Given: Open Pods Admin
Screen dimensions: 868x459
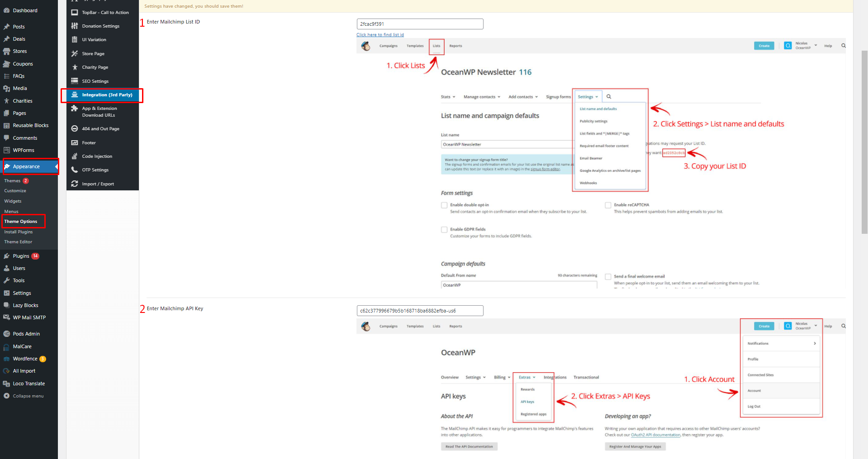Looking at the screenshot, I should tap(26, 333).
